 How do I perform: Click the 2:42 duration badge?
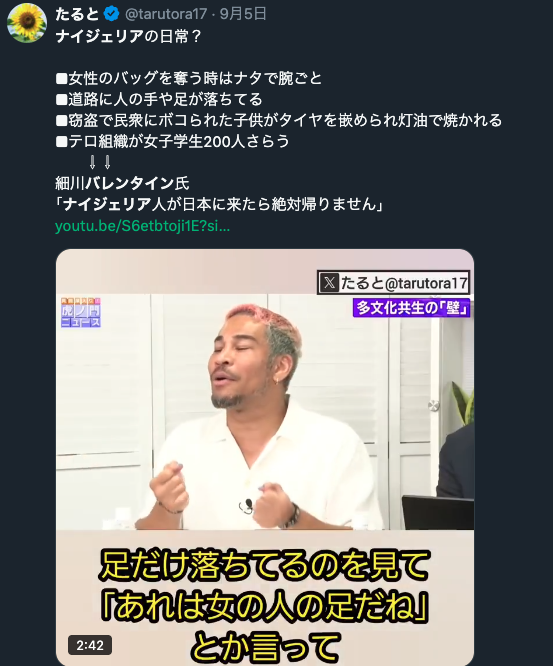(x=90, y=646)
